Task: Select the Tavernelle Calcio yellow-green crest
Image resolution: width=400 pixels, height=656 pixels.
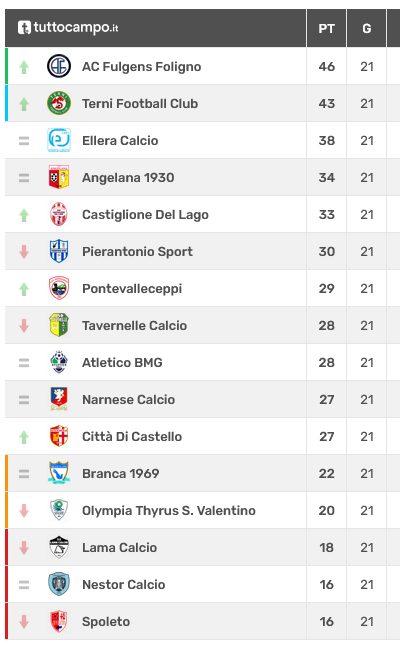Action: tap(59, 325)
